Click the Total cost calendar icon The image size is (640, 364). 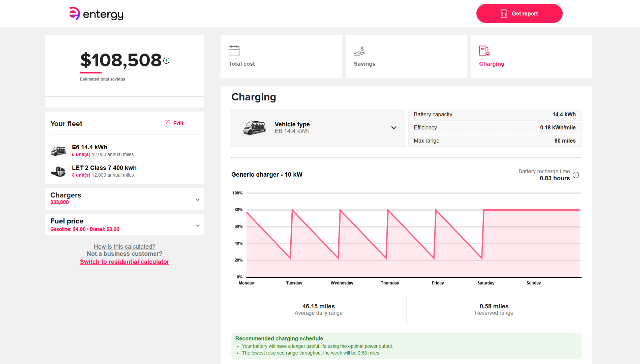[234, 51]
